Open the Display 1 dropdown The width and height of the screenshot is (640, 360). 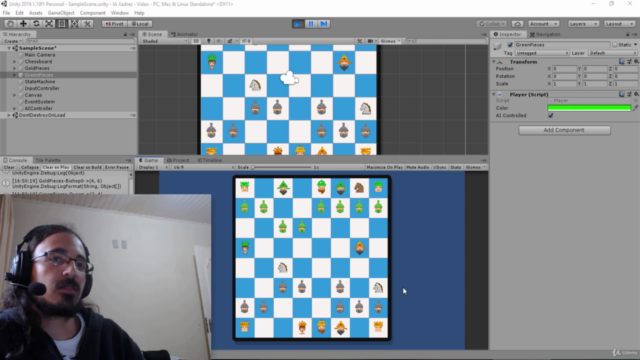point(153,167)
